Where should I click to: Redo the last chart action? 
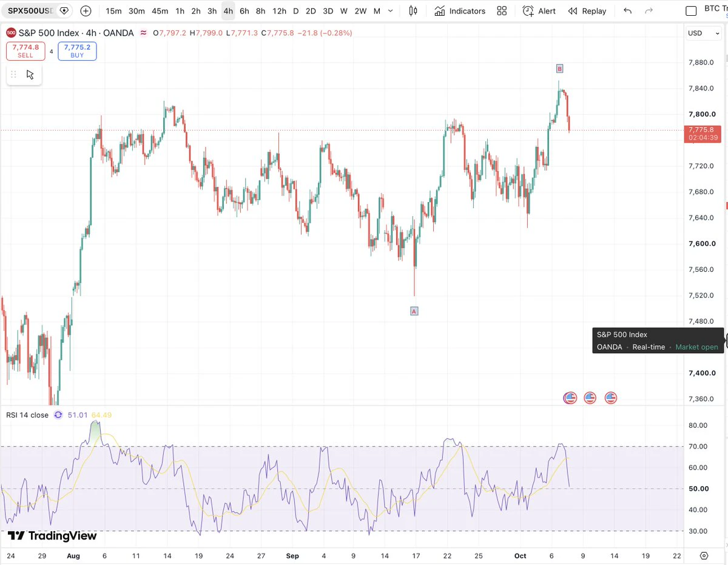coord(649,11)
